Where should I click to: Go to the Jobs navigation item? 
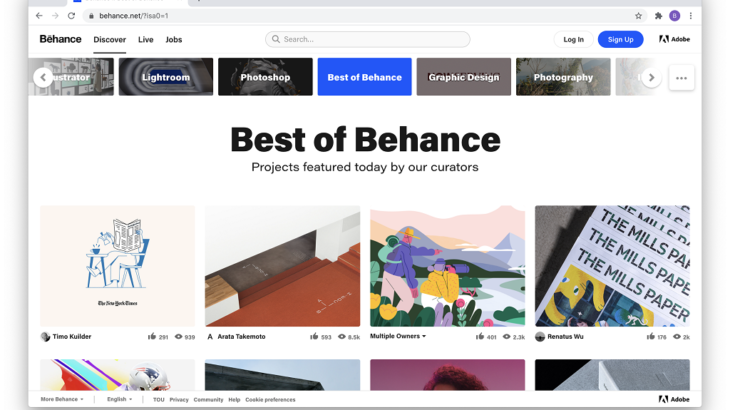[174, 40]
